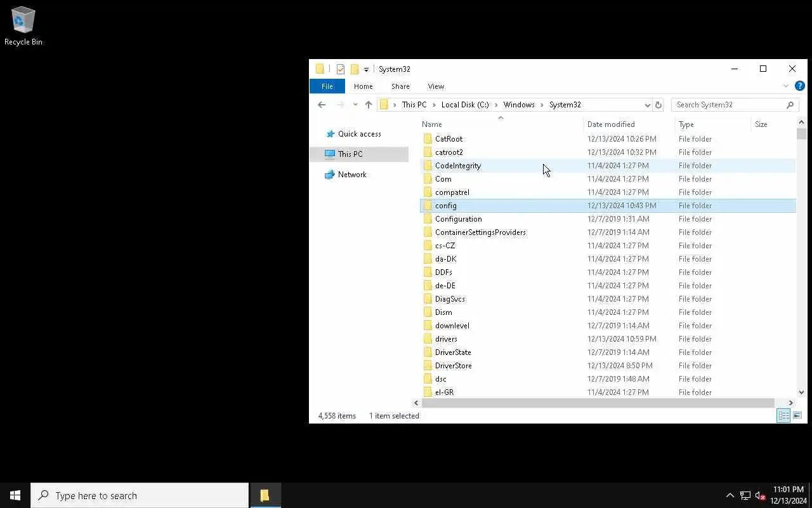Click the New folder quick access icon
The width and height of the screenshot is (812, 508).
[355, 69]
